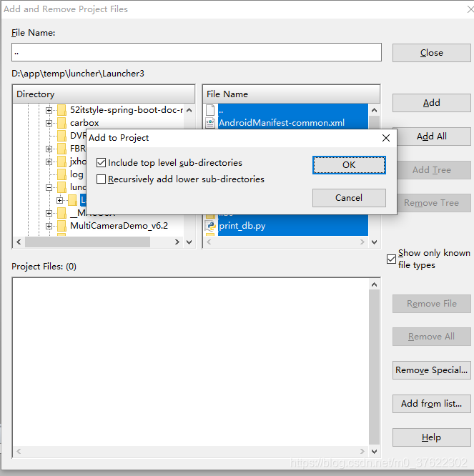Collapse the luncher folder node
This screenshot has height=476, width=474.
point(49,187)
